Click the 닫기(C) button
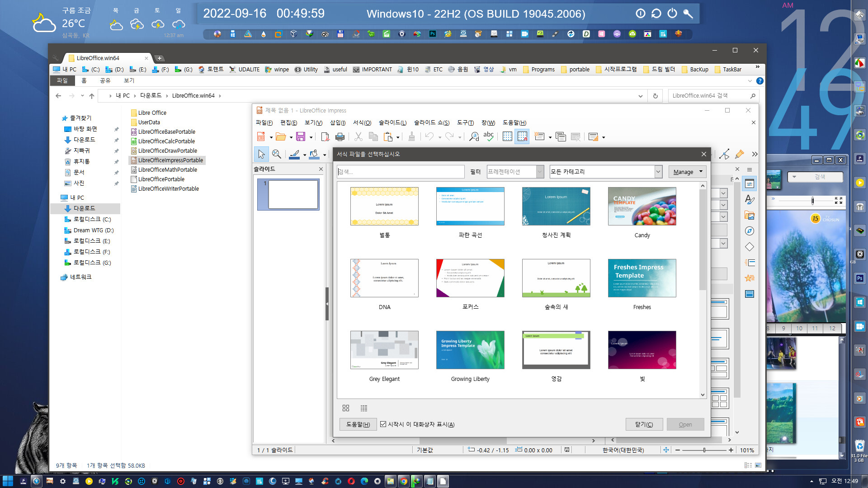The image size is (868, 488). point(644,424)
